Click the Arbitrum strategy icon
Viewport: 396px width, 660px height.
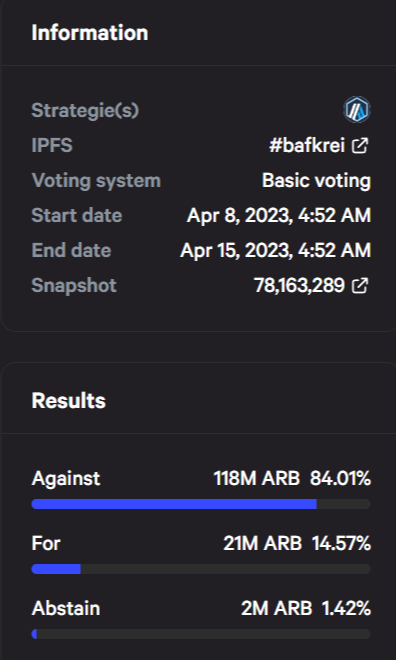coord(357,110)
